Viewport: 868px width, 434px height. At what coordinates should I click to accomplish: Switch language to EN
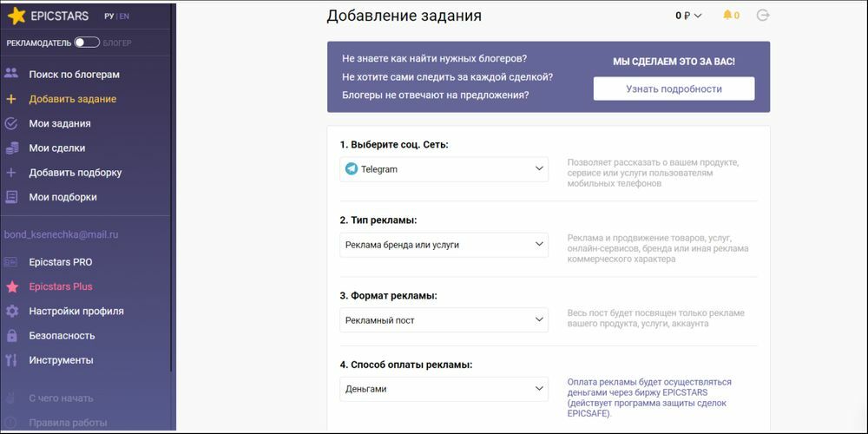coord(124,16)
